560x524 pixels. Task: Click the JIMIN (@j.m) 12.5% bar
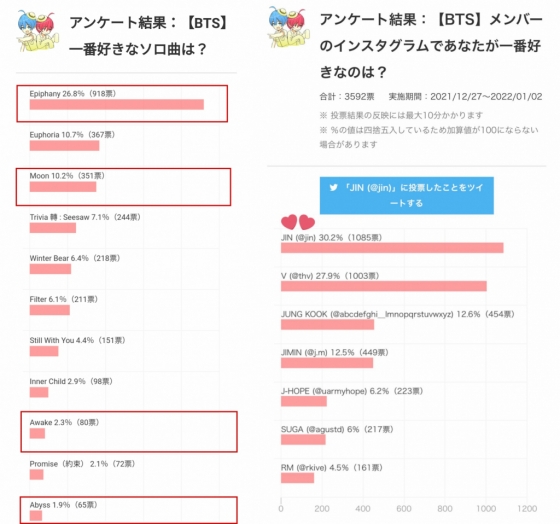coord(327,363)
